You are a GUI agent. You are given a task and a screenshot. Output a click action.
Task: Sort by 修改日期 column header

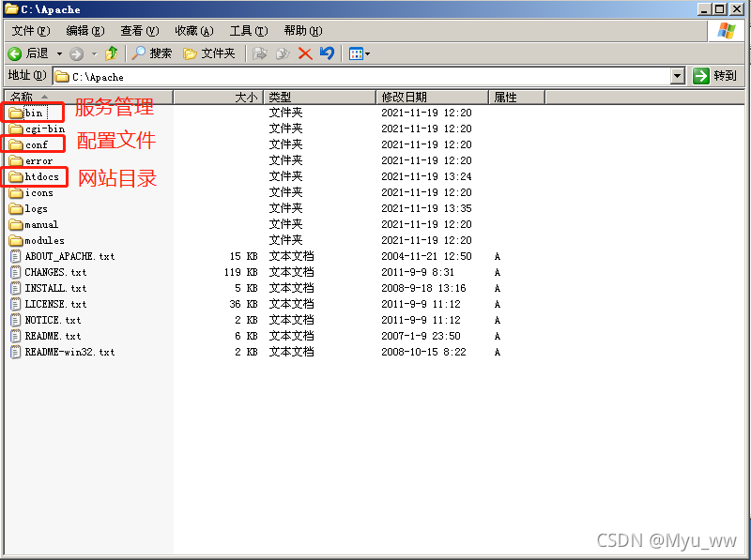(x=432, y=98)
